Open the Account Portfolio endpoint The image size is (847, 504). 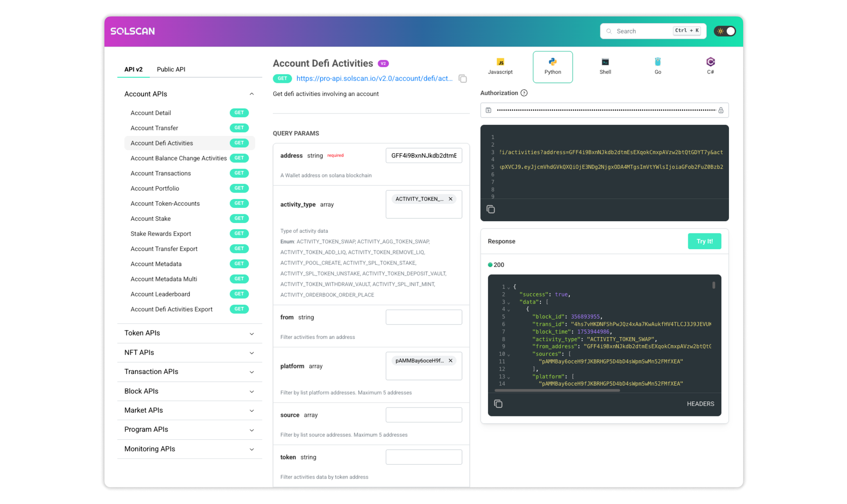155,188
